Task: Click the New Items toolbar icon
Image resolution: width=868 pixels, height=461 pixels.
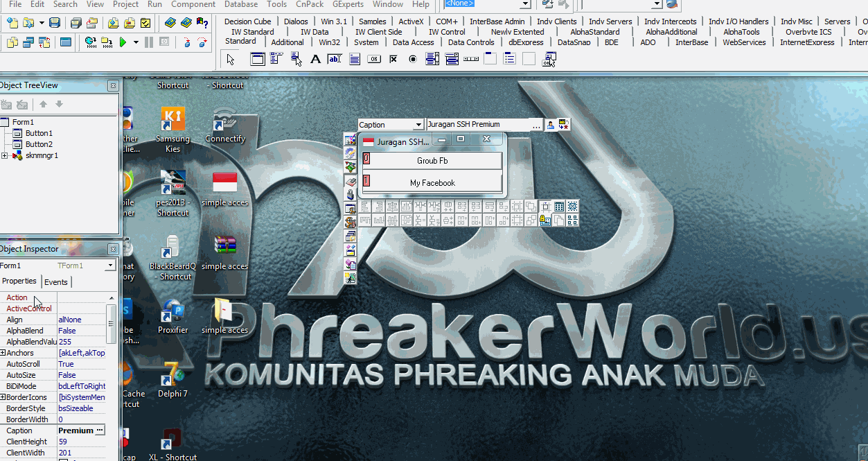Action: pos(12,23)
